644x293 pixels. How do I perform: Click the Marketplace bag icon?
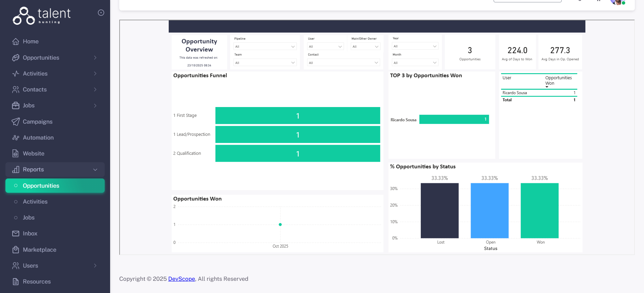pyautogui.click(x=16, y=250)
